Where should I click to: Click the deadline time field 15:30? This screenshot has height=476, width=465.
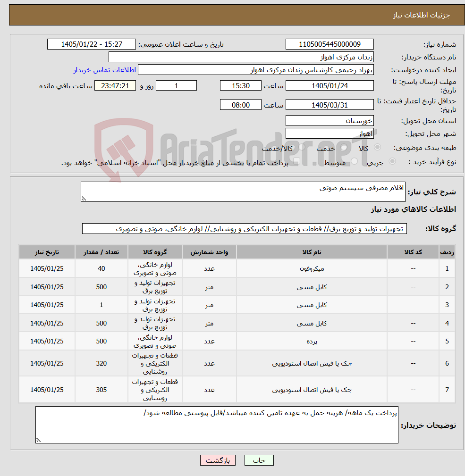[x=241, y=85]
